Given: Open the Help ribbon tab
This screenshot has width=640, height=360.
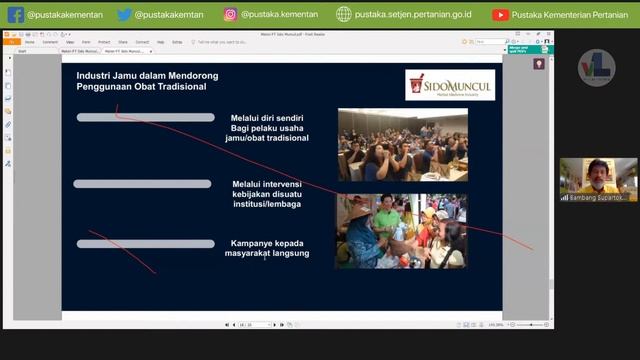Looking at the screenshot, I should point(160,42).
